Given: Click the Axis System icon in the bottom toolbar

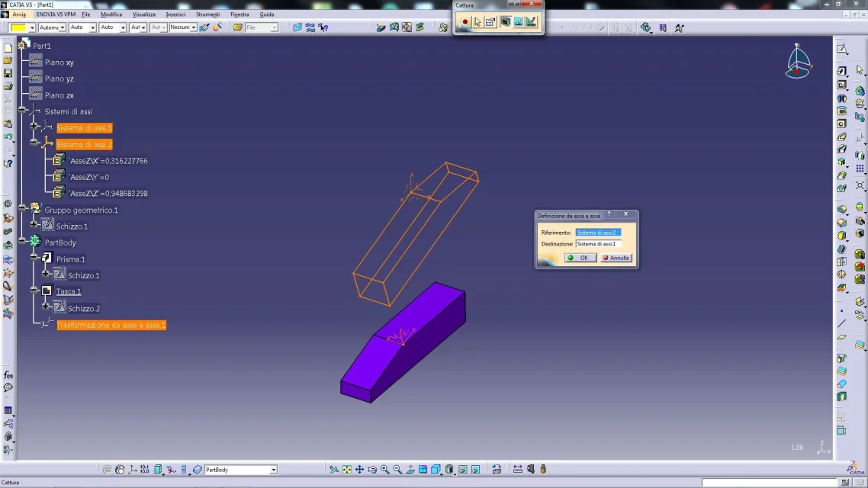Looking at the screenshot, I should coord(132,470).
